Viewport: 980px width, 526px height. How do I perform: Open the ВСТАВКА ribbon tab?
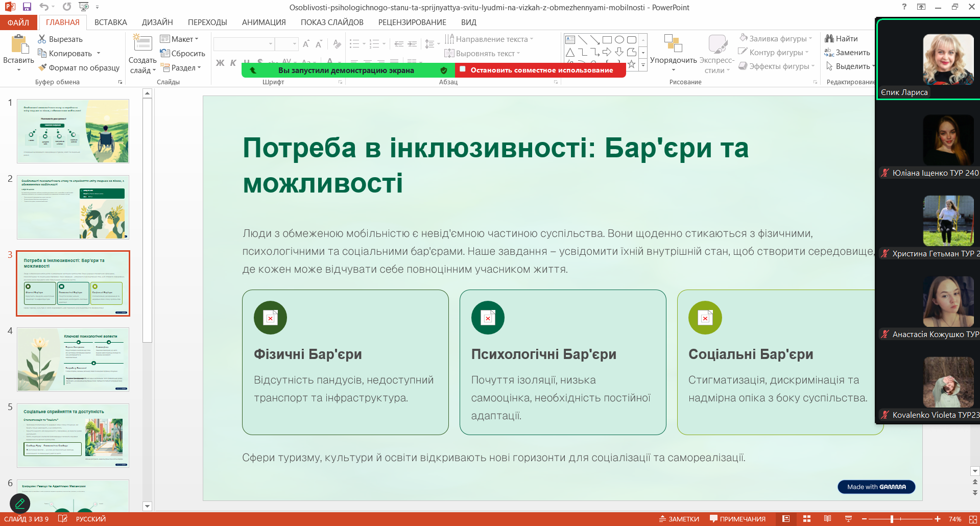[110, 22]
